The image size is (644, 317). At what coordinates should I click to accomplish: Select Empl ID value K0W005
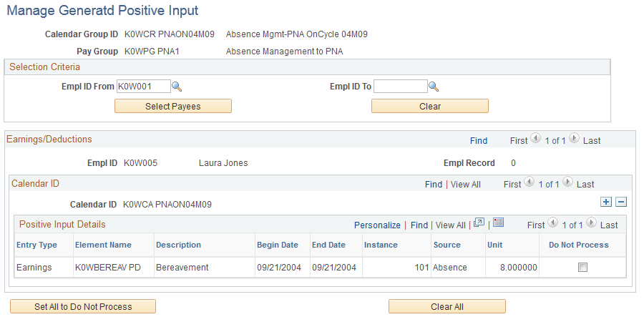tap(140, 163)
